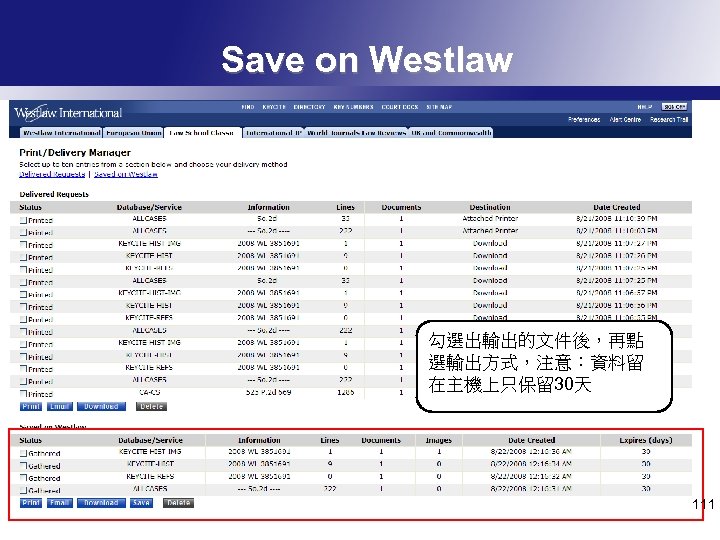Viewport: 720px width, 540px height.
Task: Click Email under Saved on Westlaw
Action: click(x=60, y=503)
